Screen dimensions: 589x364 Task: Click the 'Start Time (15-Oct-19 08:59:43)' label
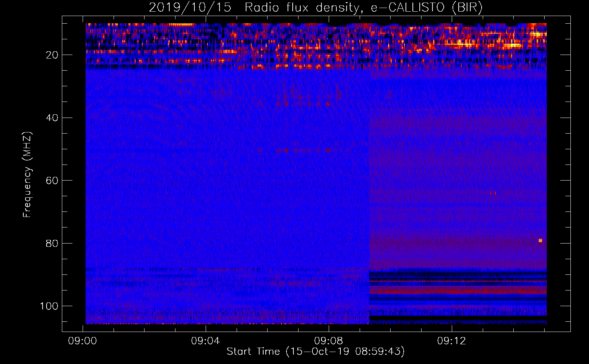coord(316,351)
